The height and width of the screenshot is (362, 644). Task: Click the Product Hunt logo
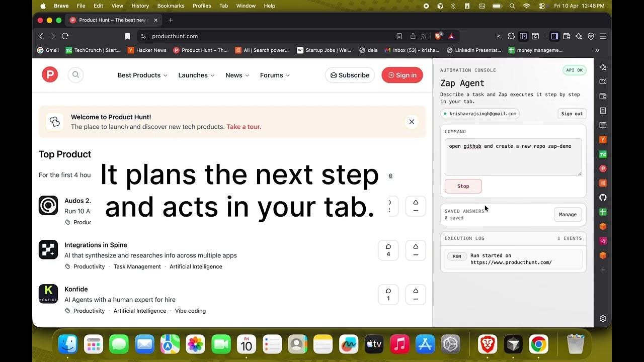[x=50, y=75]
